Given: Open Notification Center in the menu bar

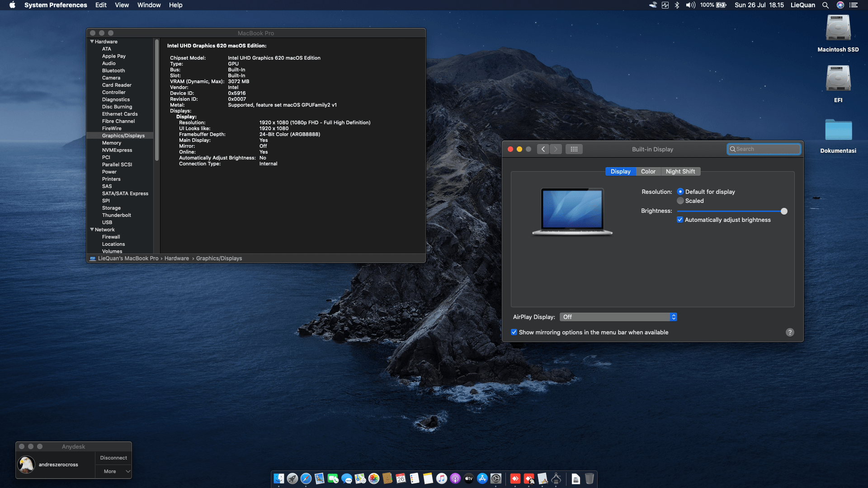Looking at the screenshot, I should (x=854, y=5).
